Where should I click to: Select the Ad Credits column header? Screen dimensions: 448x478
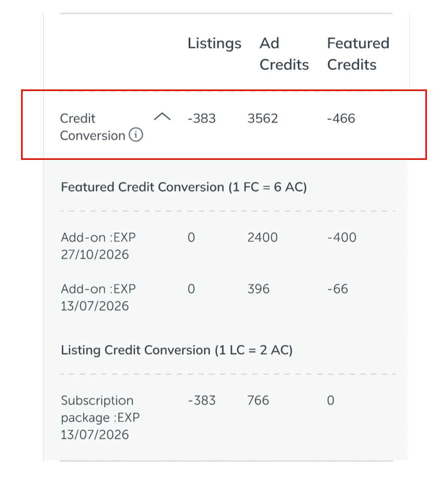[x=284, y=54]
